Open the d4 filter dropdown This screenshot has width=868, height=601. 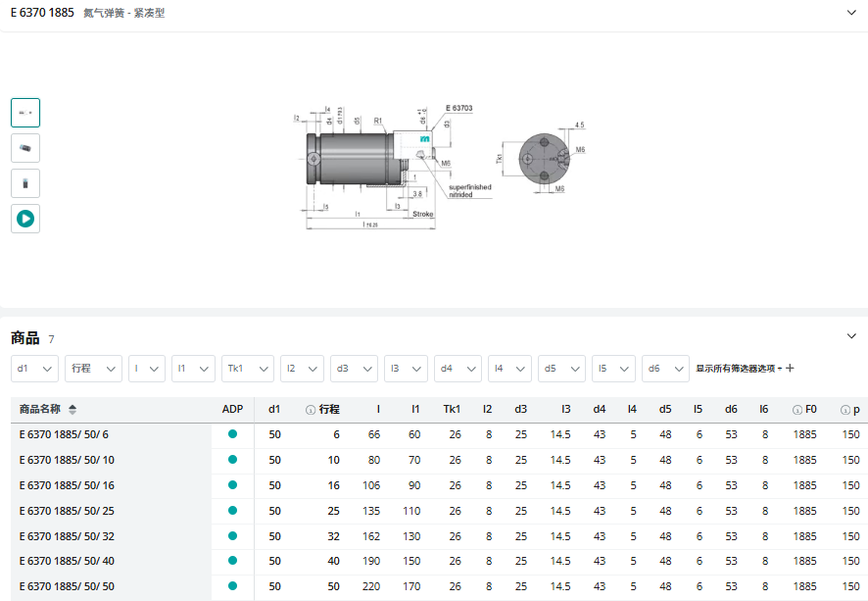(x=458, y=369)
